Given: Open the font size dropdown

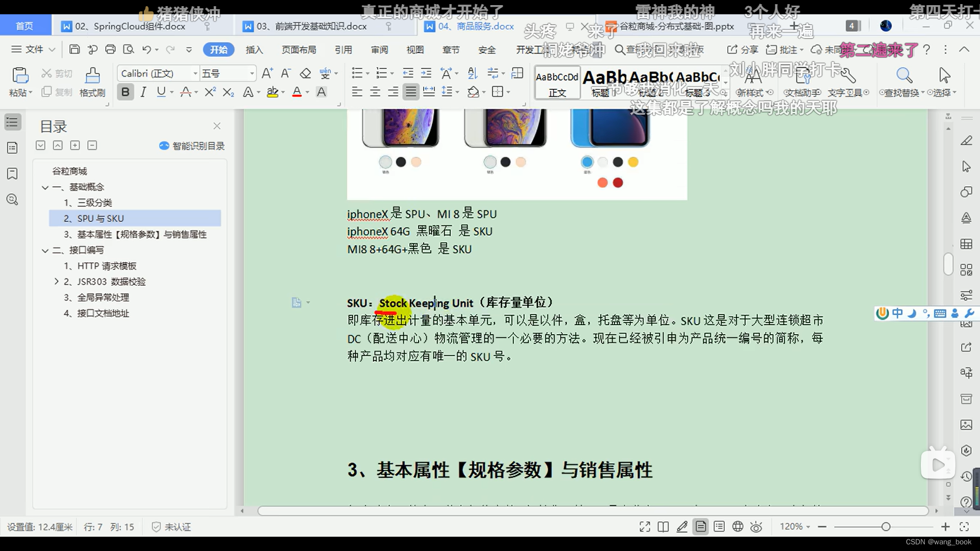Looking at the screenshot, I should point(252,73).
